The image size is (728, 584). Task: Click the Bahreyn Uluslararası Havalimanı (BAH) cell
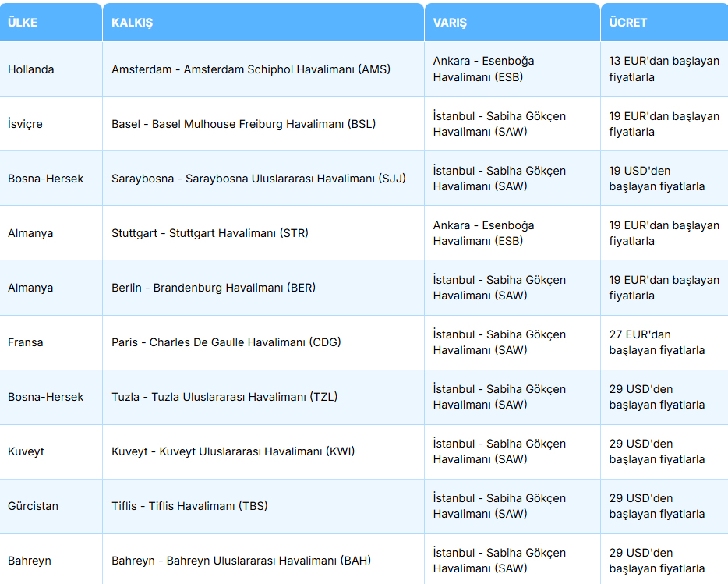tap(241, 561)
